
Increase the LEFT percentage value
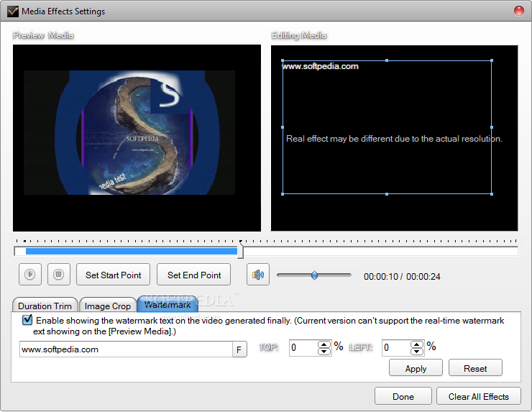(x=417, y=344)
